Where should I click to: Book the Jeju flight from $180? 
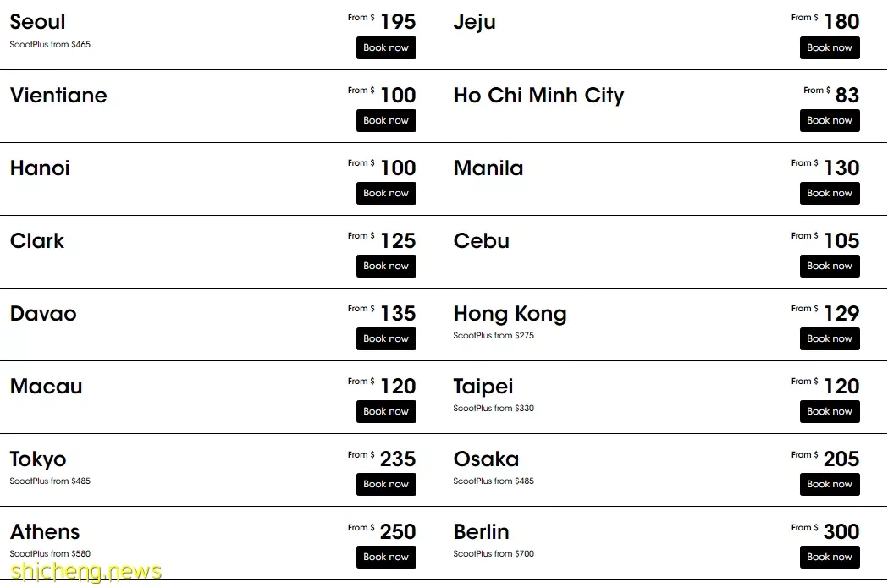click(x=830, y=47)
